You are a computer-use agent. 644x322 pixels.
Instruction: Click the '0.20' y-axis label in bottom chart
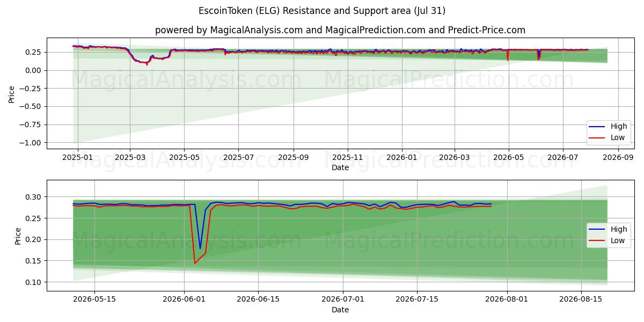tap(34, 240)
